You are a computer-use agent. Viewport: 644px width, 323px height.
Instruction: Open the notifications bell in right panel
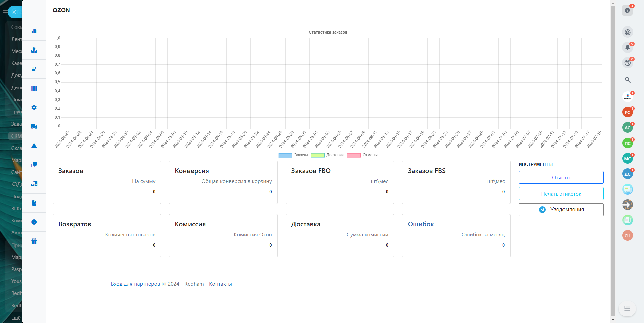(627, 47)
